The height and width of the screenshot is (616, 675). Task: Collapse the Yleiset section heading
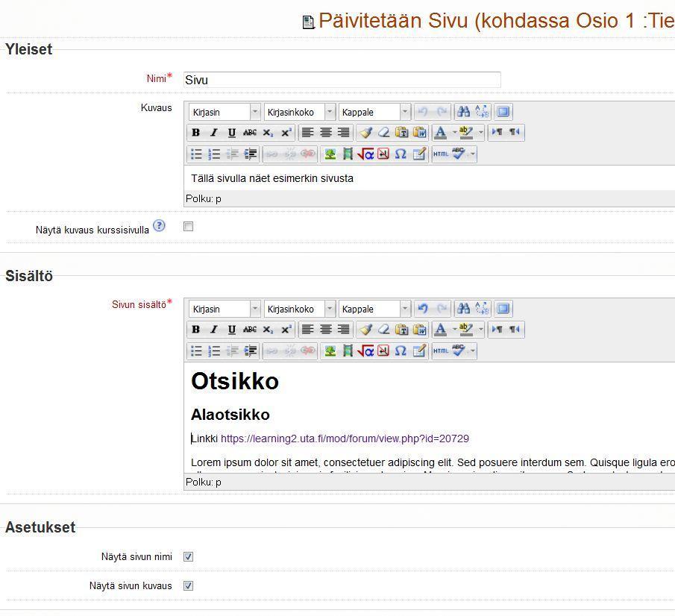(29, 49)
